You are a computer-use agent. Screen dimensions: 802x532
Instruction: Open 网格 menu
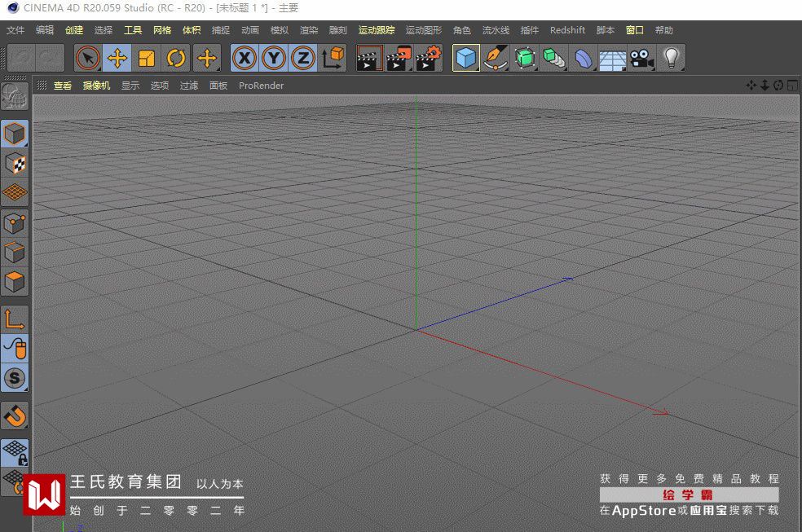point(162,30)
